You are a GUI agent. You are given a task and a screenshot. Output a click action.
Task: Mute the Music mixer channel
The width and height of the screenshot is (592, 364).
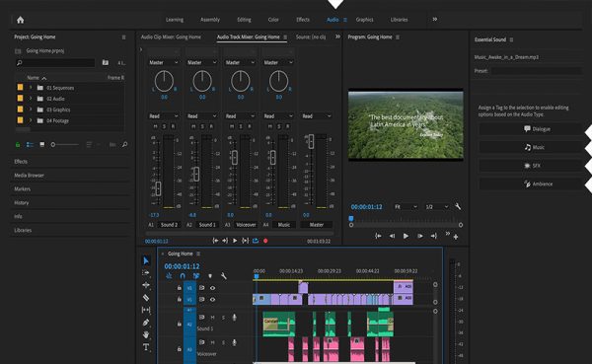[x=270, y=126]
